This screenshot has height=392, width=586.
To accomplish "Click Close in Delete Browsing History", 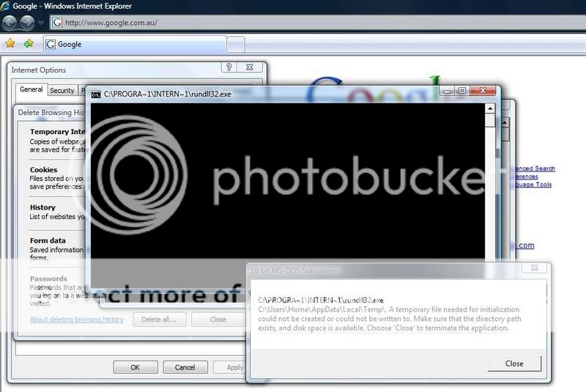I will 218,319.
